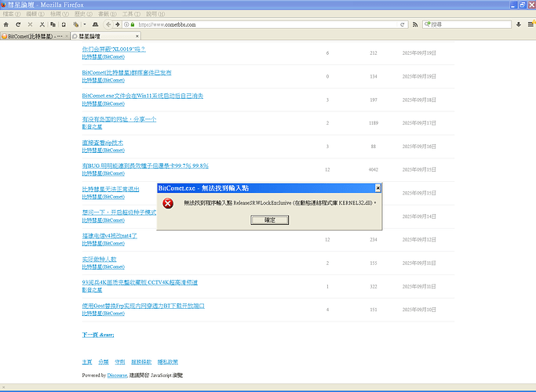This screenshot has width=536, height=392.
Task: Reload page using the leftmost toolbar reload icon
Action: (x=18, y=24)
